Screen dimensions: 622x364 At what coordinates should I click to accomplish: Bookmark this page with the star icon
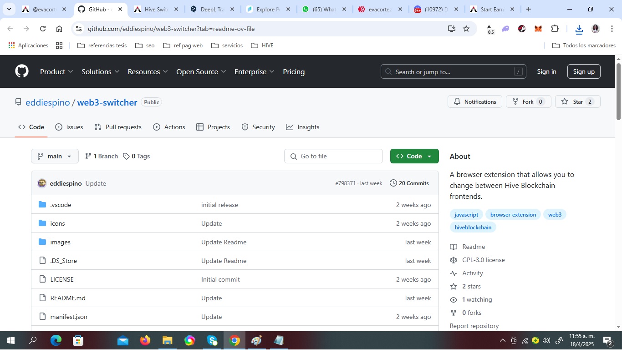click(466, 29)
